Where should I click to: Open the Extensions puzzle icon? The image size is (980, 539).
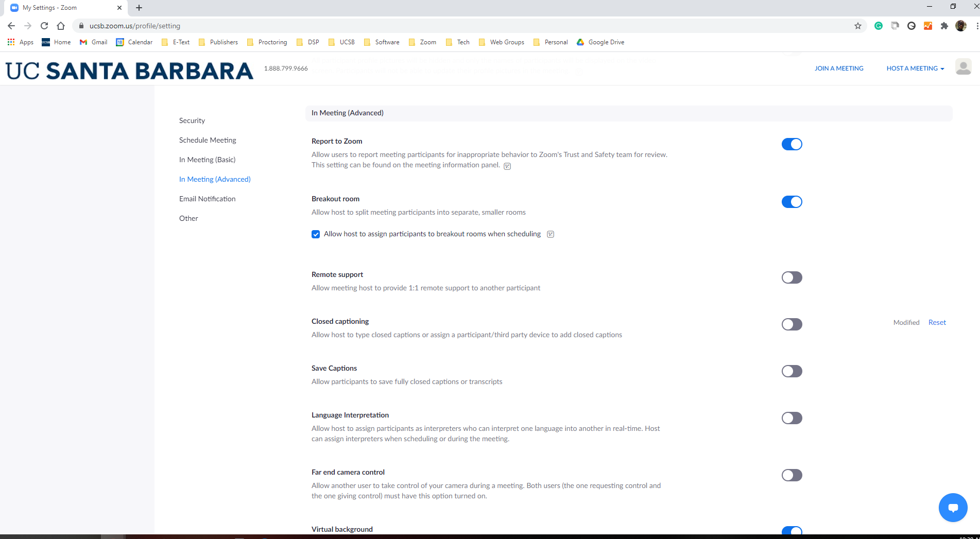(x=944, y=26)
